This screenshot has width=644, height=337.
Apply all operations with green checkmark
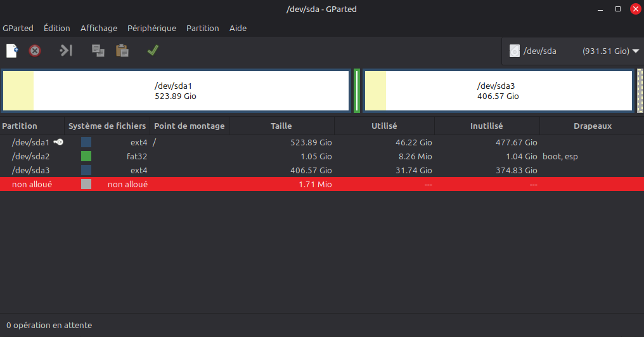click(153, 50)
